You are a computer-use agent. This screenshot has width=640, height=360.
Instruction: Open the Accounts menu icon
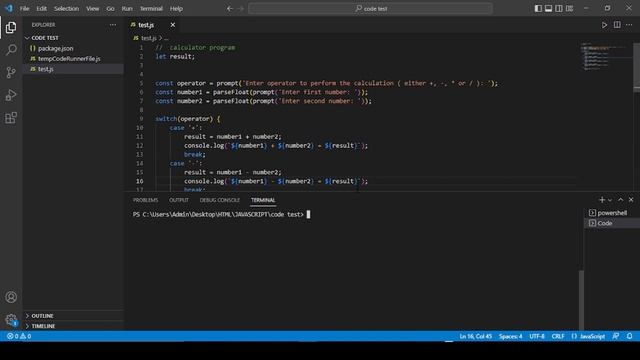(x=11, y=297)
